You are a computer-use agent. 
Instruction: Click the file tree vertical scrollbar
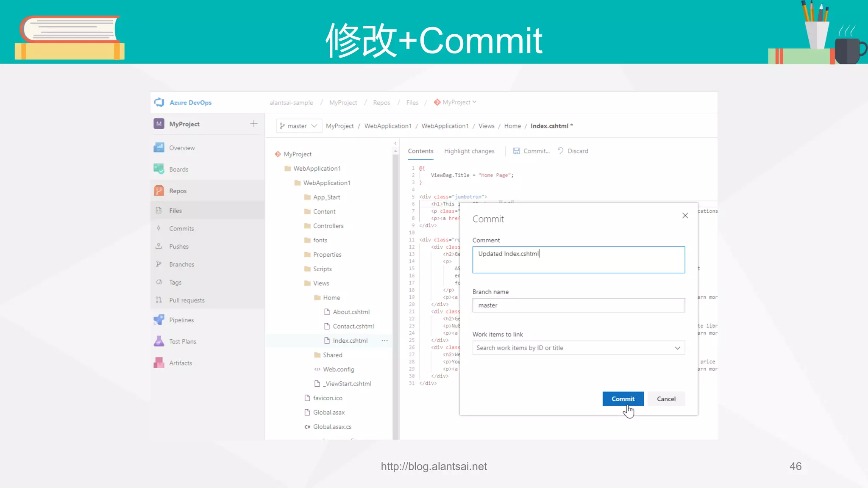[395, 297]
